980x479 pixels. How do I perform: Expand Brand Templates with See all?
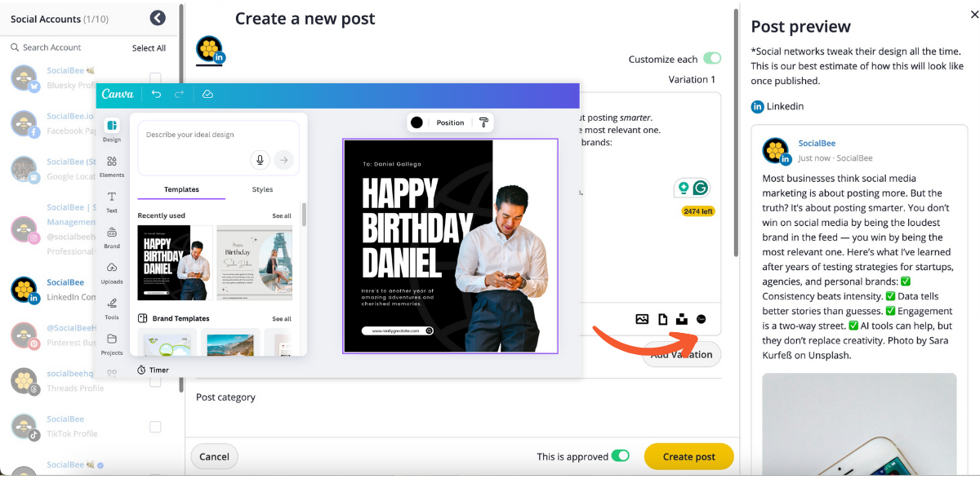pyautogui.click(x=281, y=319)
